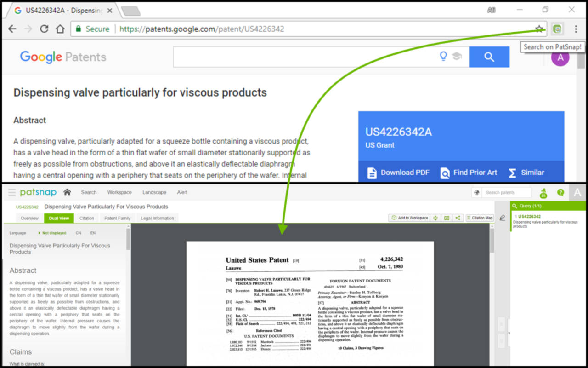Screen dimensions: 588x368
Task: Click the US4226342 patent number above tabs
Action: pos(27,207)
